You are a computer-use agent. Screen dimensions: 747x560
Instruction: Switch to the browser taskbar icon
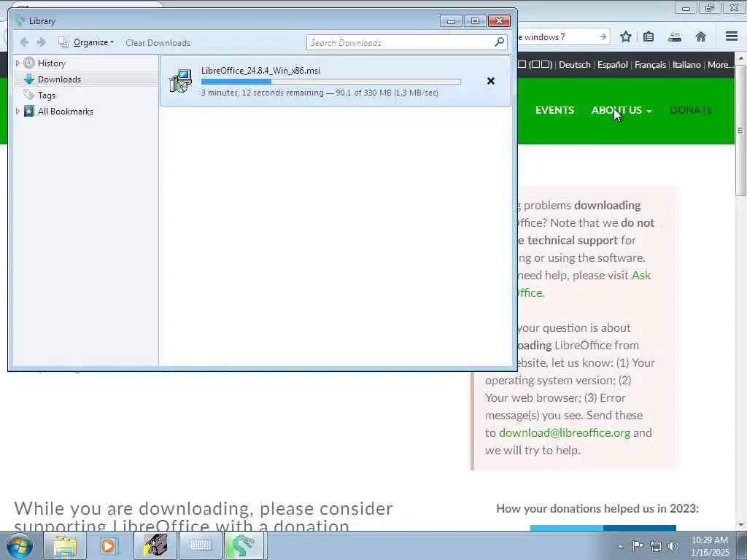(x=244, y=545)
